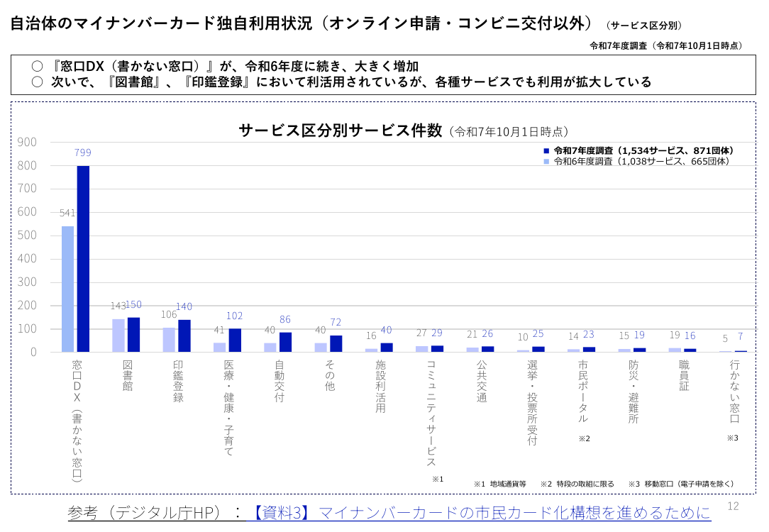Click the axis category 図書館
The image size is (769, 532).
pos(128,375)
